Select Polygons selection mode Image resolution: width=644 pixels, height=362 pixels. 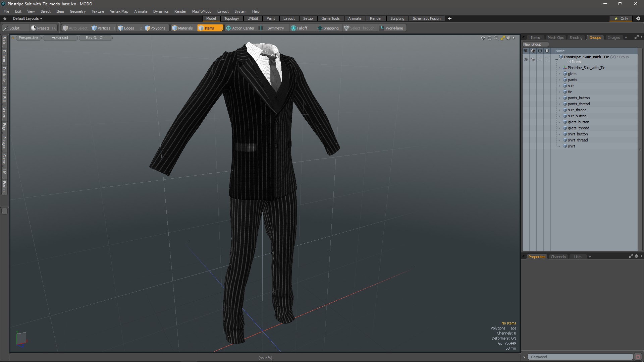pyautogui.click(x=155, y=28)
